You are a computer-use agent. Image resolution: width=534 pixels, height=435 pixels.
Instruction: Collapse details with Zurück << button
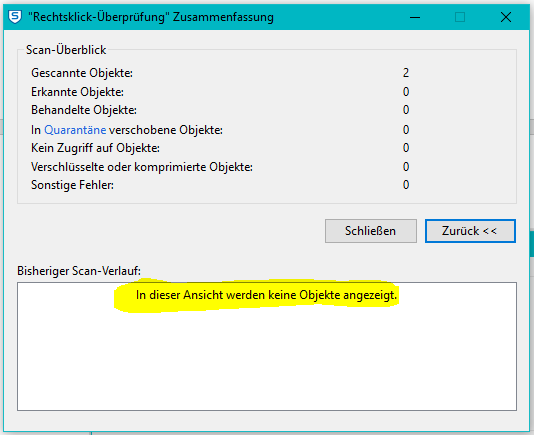click(x=470, y=231)
